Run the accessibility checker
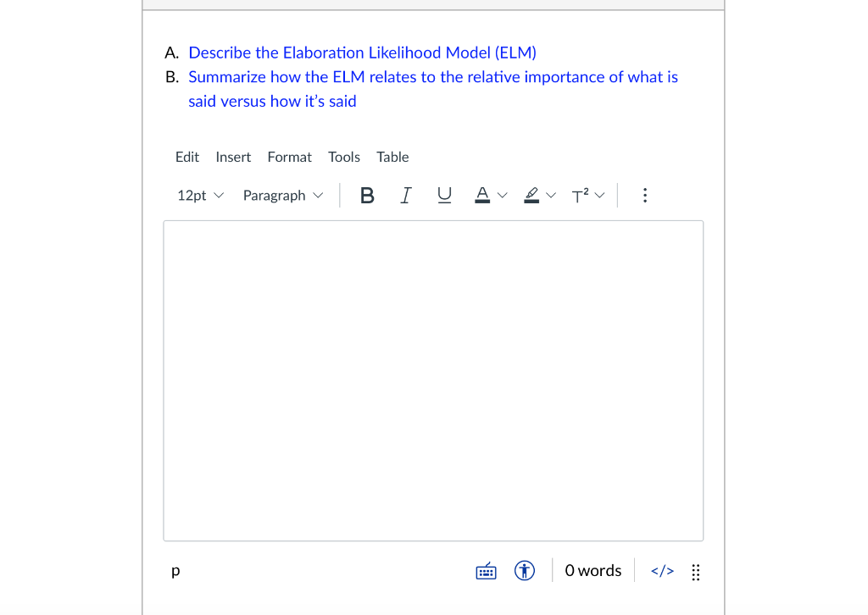 [x=525, y=571]
